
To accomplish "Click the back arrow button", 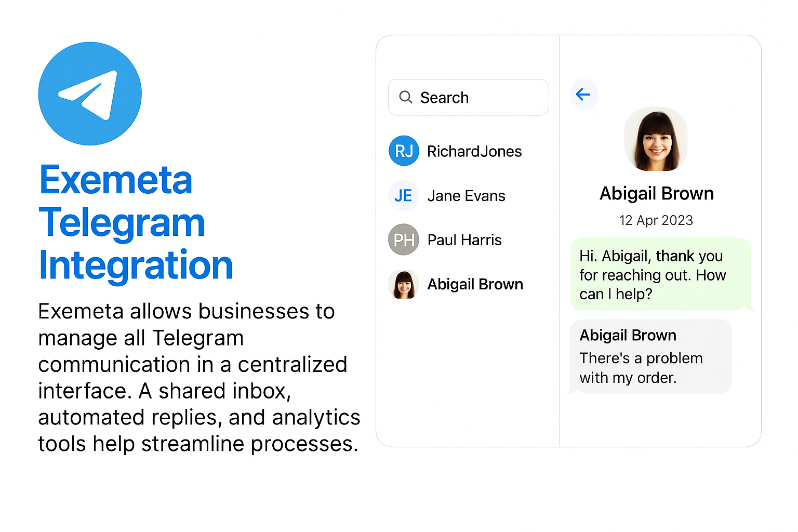I will tap(584, 94).
